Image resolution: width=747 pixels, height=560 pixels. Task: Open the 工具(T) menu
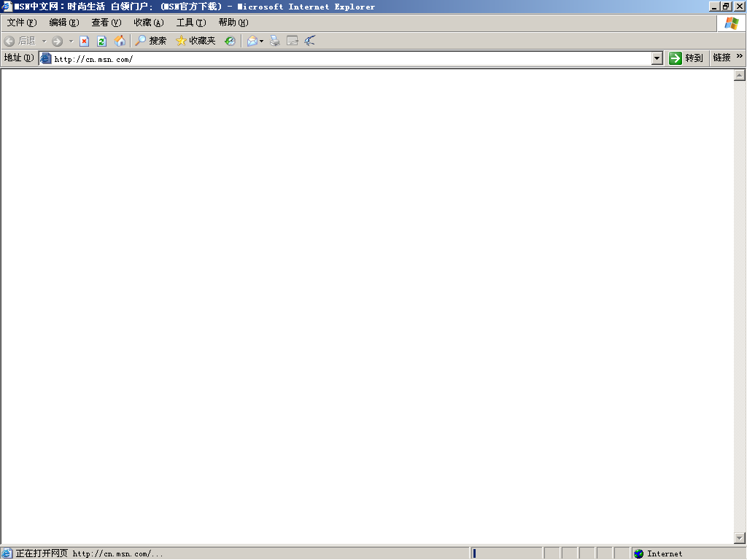[x=191, y=23]
